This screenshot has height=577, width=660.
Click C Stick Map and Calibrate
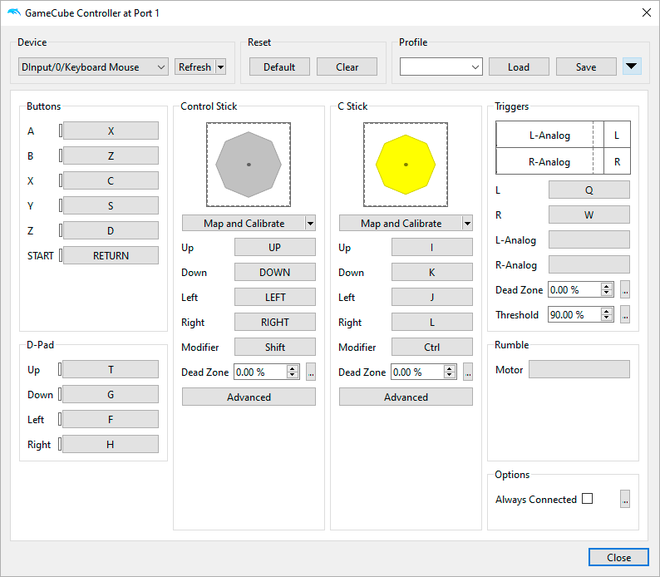[x=401, y=223]
